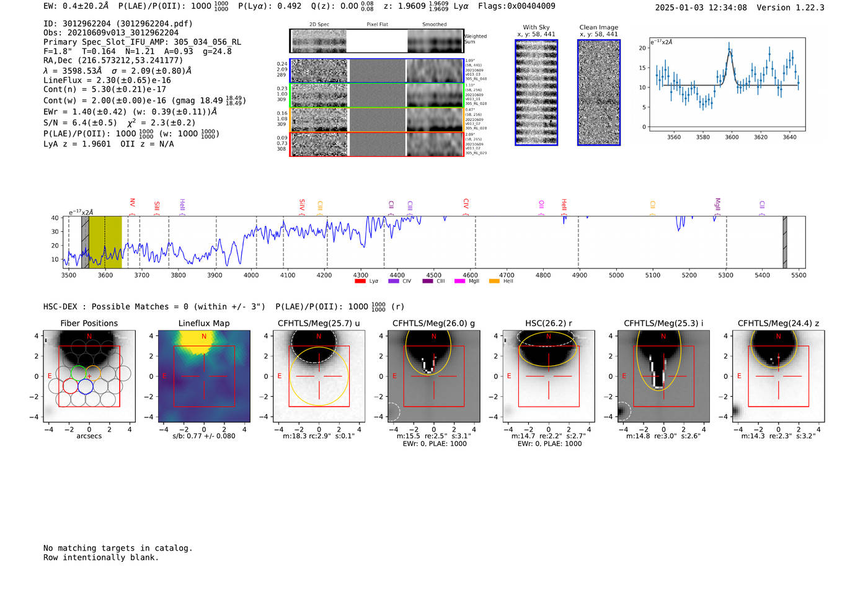Open the CFHTLS/Meg(25.7) u-band cutout
Image resolution: width=868 pixels, height=591 pixels.
[x=319, y=376]
